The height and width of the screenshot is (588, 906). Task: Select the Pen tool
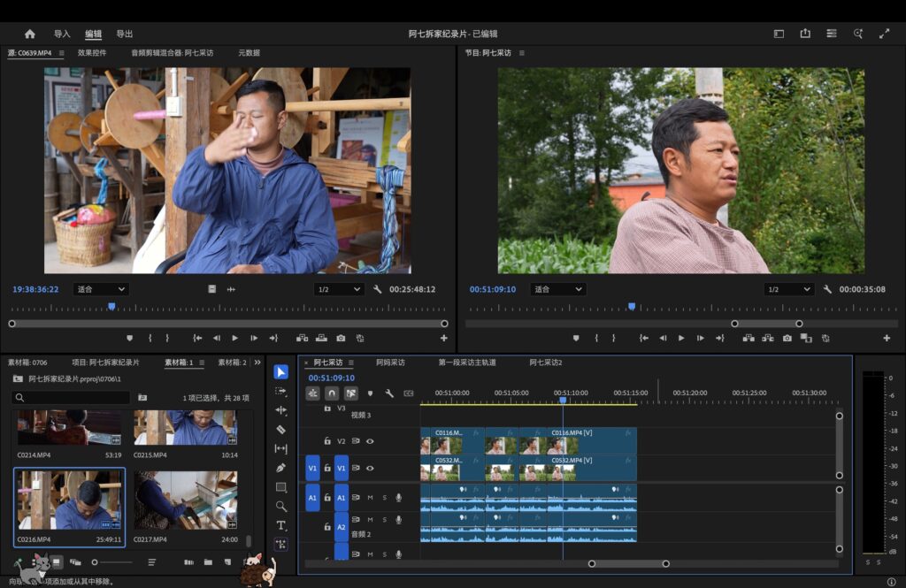click(x=281, y=468)
